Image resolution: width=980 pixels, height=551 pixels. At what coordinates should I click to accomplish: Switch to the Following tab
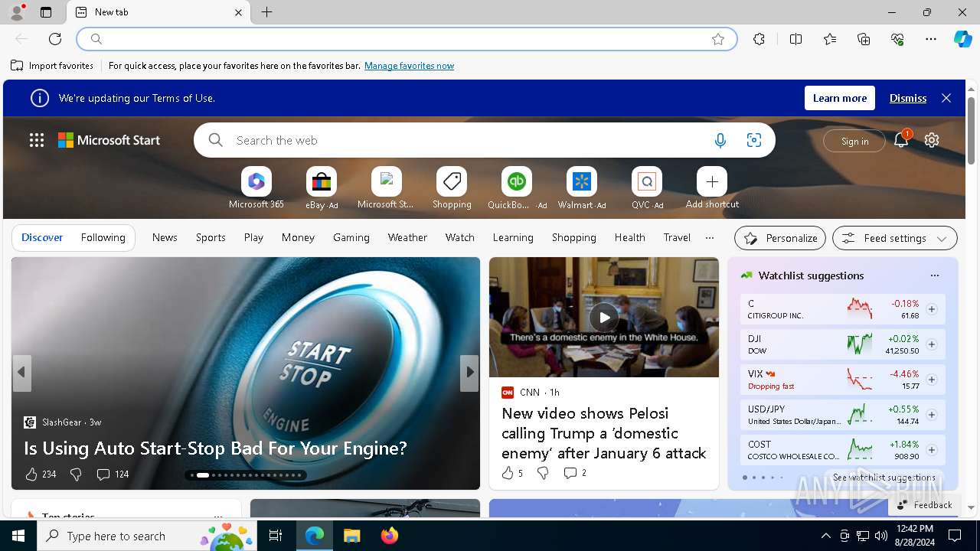[x=103, y=238]
